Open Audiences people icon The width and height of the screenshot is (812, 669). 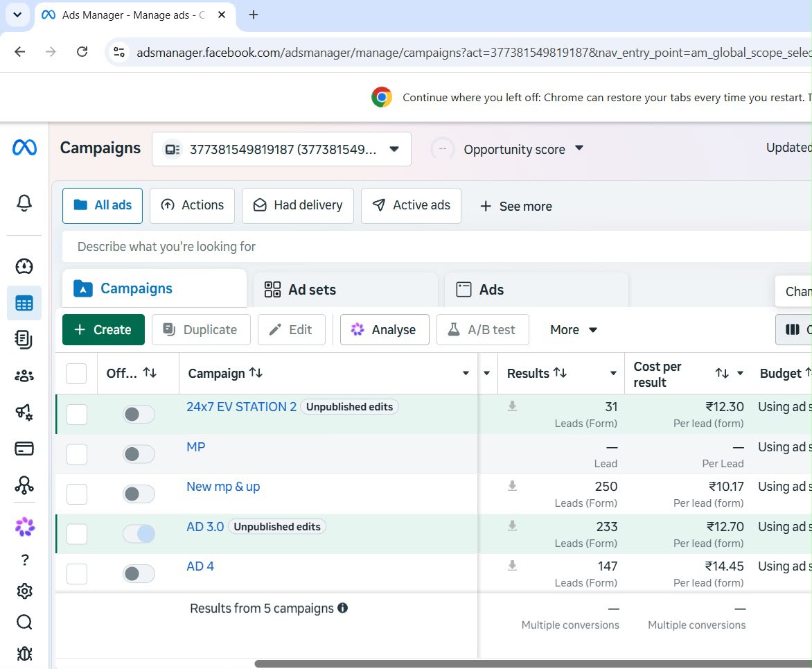pyautogui.click(x=24, y=376)
